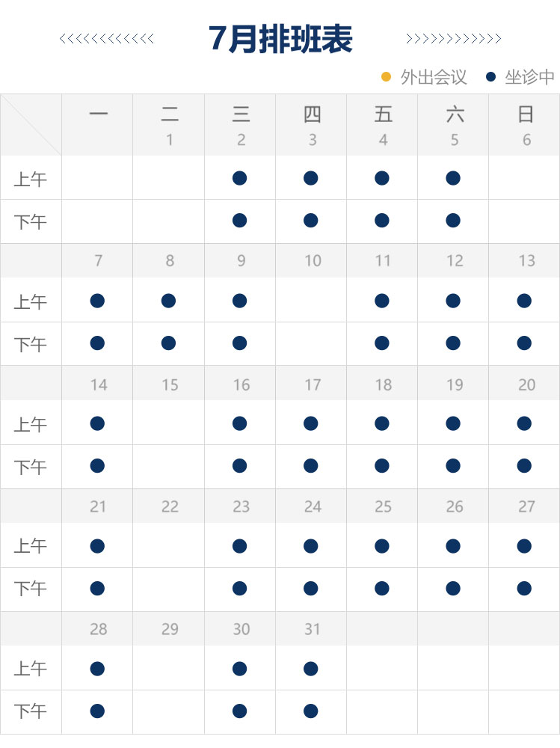Screen dimensions: 560x748
Task: Select the July 24 morning appointment dot
Action: click(x=311, y=546)
